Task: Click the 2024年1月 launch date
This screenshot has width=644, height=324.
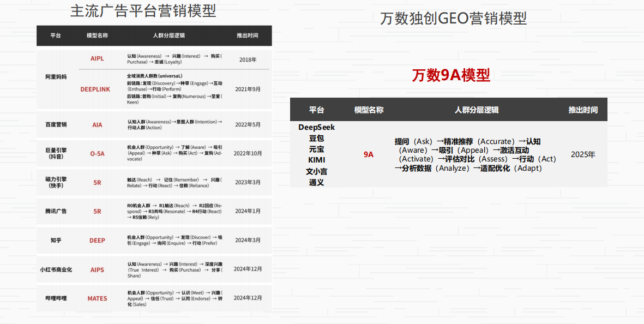Action: pyautogui.click(x=248, y=211)
